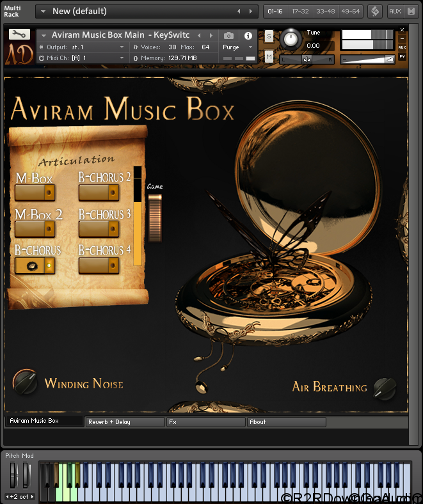Select instrument bank 33-48
Image resolution: width=423 pixels, height=504 pixels.
[x=324, y=11]
